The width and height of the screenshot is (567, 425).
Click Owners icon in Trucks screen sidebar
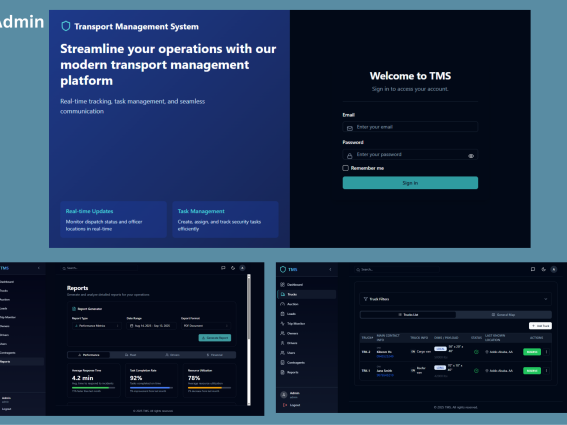[x=282, y=333]
